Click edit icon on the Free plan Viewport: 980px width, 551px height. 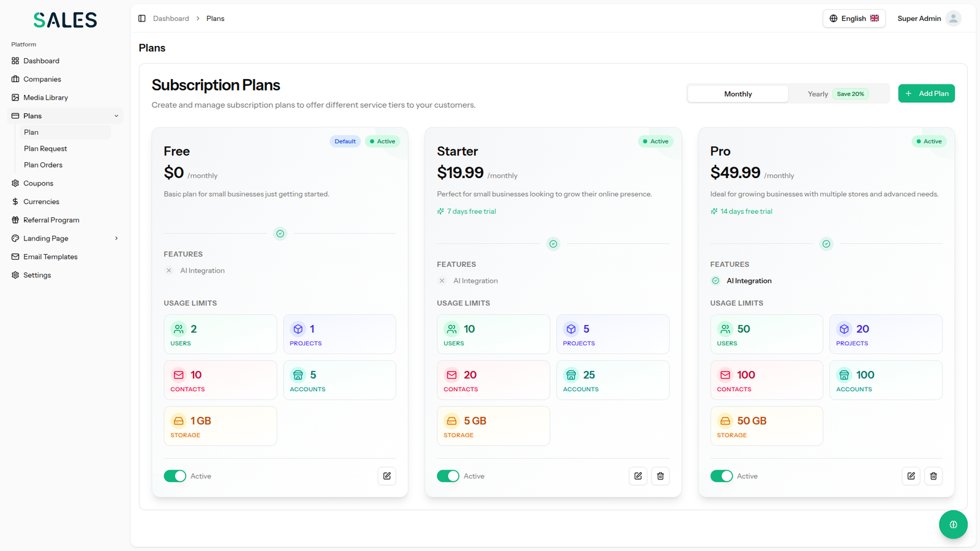(387, 476)
